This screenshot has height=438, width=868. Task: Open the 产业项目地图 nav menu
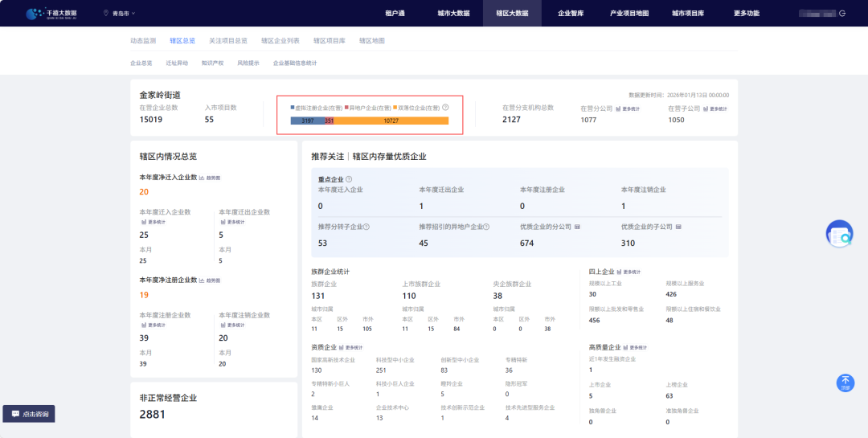point(628,14)
